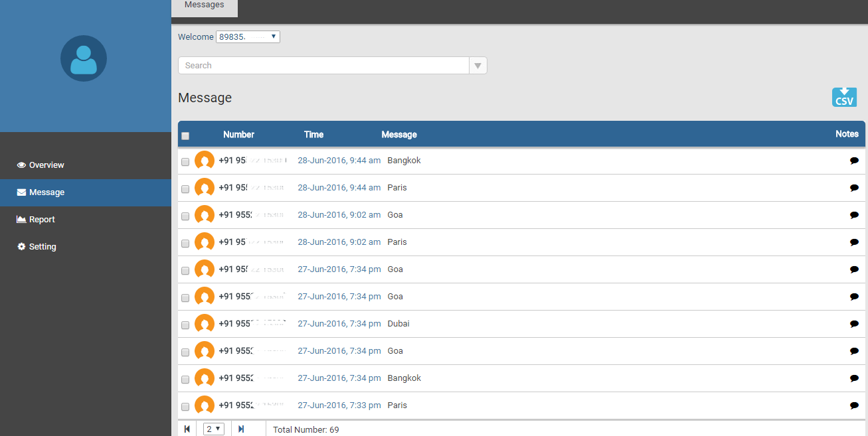
Task: Toggle the select-all checkbox in table header
Action: 185,136
